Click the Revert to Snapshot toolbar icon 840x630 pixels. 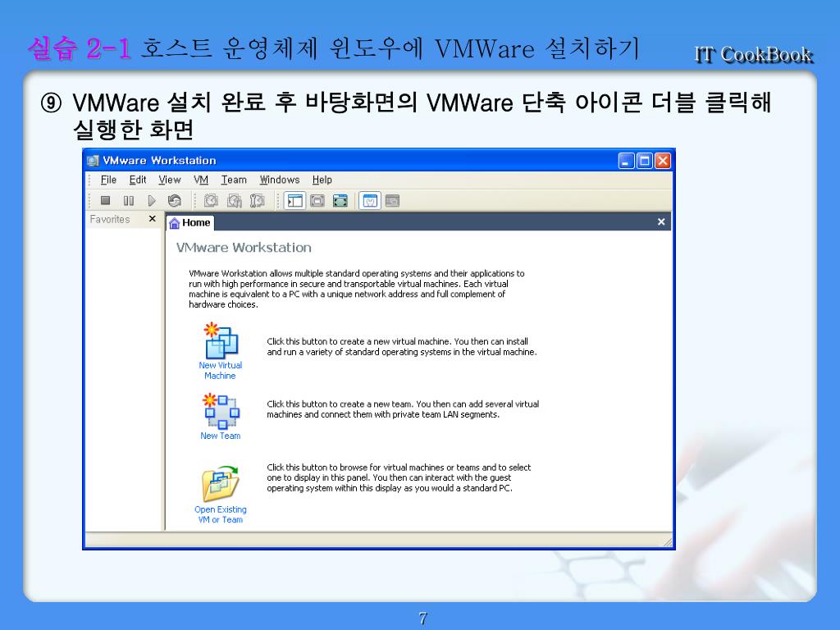click(234, 201)
